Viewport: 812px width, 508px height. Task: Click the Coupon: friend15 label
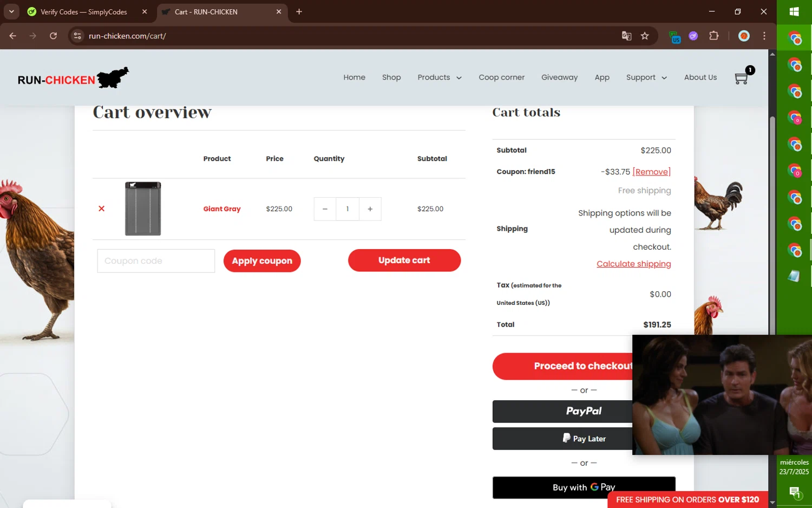(526, 172)
